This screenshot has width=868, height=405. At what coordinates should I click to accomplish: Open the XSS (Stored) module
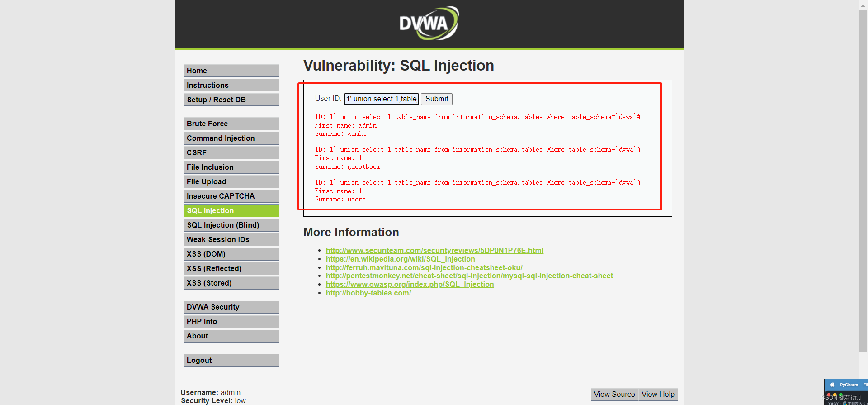231,283
